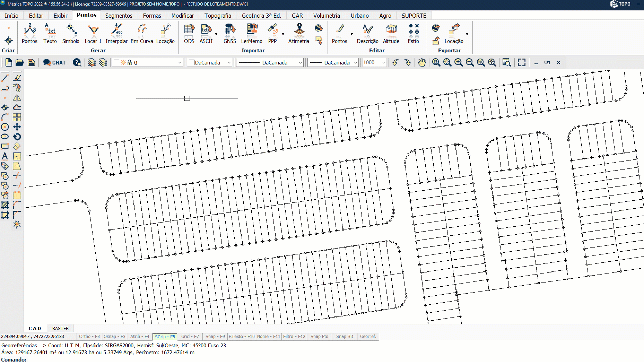Expand the ASCII import arrow

216,34
